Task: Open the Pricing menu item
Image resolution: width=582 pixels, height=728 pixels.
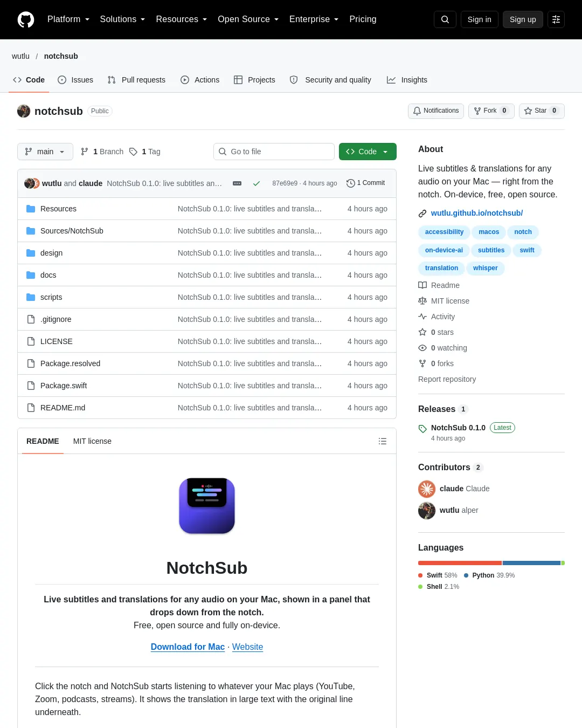Action: click(x=363, y=19)
